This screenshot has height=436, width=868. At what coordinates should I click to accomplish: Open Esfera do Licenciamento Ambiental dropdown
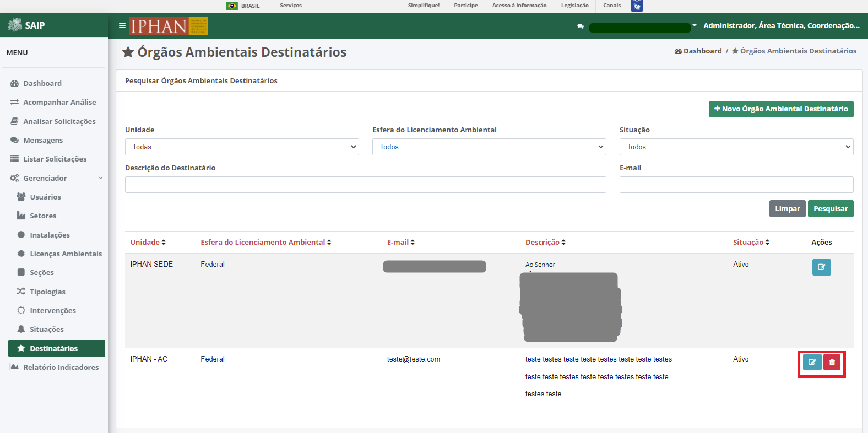click(489, 147)
